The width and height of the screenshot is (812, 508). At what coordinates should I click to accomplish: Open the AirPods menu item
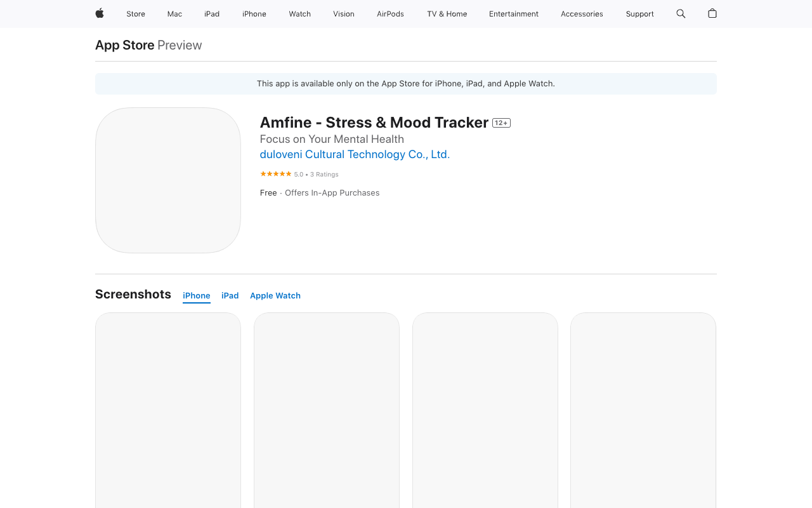point(390,14)
